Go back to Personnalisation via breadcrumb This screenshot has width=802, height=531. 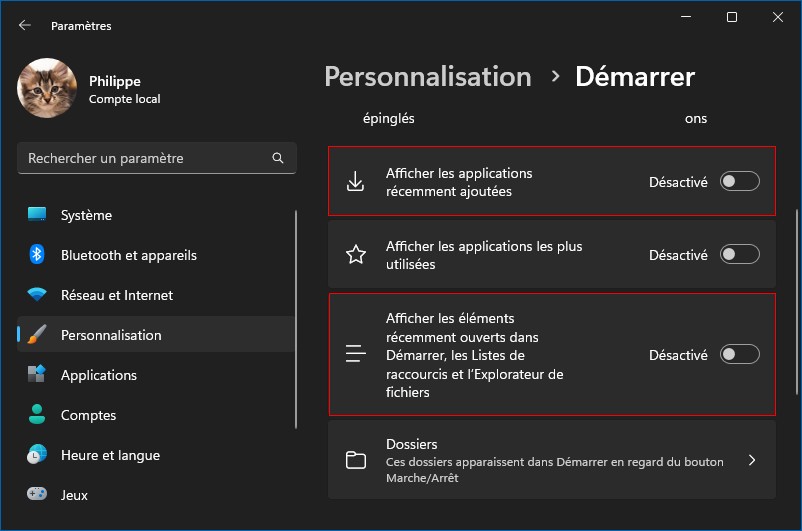(428, 77)
